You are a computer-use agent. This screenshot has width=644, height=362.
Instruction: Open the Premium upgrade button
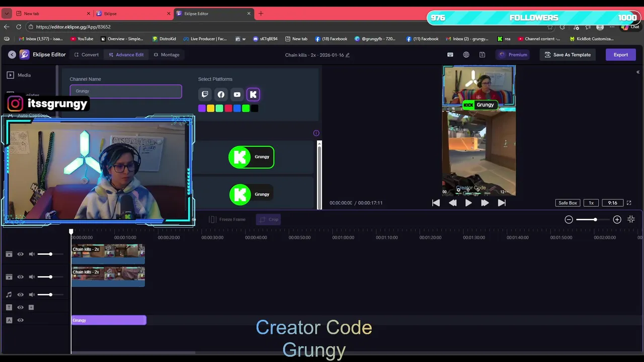tap(514, 54)
